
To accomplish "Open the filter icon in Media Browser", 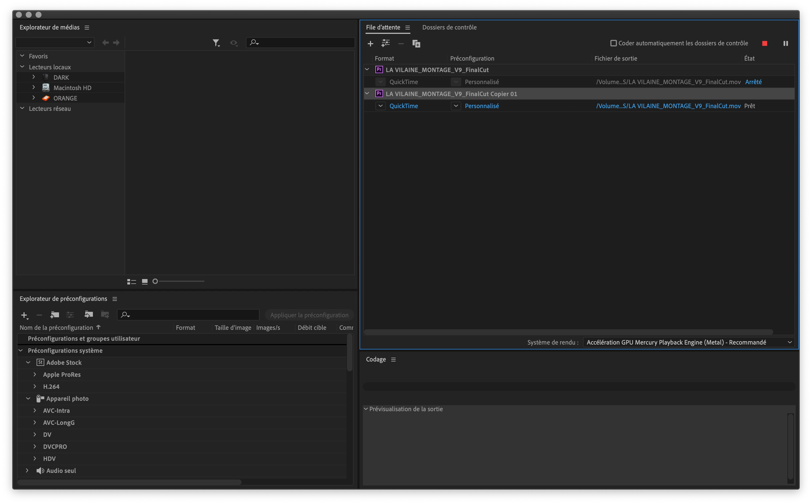I will coord(216,43).
